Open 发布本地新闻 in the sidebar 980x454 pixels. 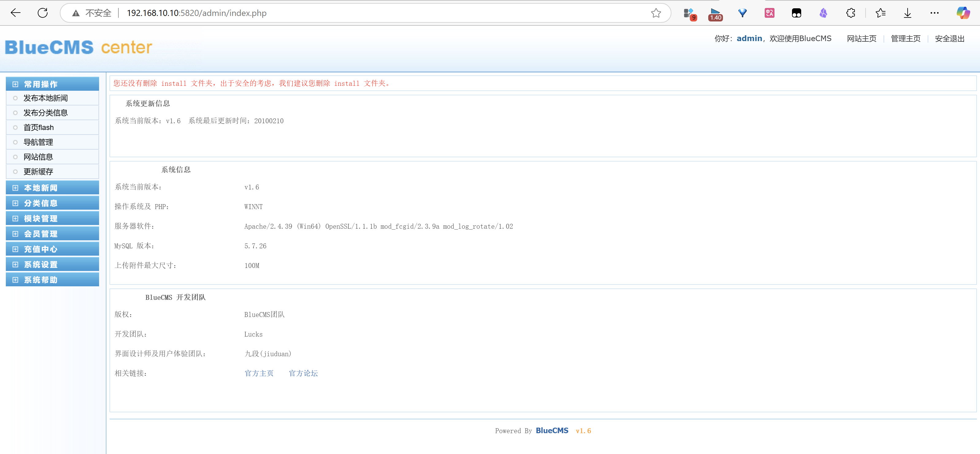pos(46,98)
